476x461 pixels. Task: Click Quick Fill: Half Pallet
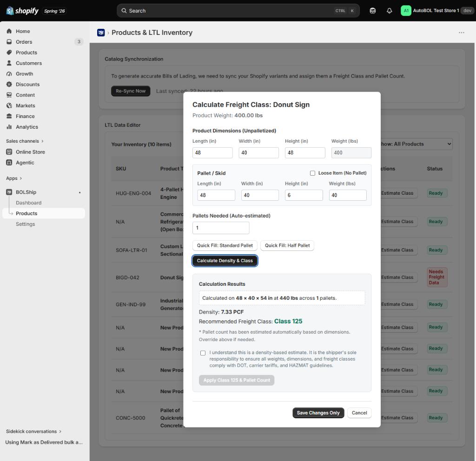pos(287,245)
